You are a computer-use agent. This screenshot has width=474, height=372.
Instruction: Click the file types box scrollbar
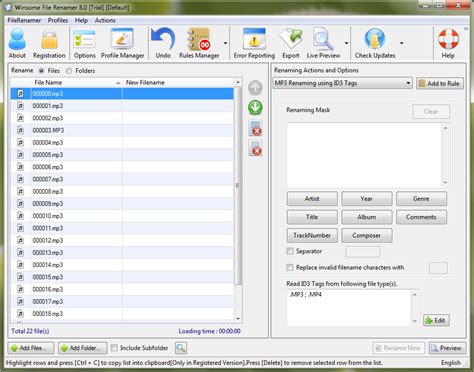pos(415,308)
